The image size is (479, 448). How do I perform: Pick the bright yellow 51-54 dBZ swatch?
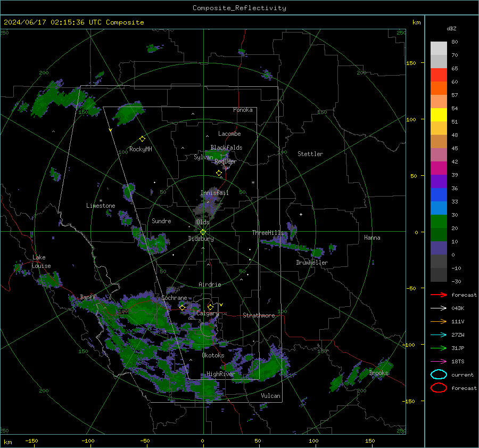click(439, 115)
